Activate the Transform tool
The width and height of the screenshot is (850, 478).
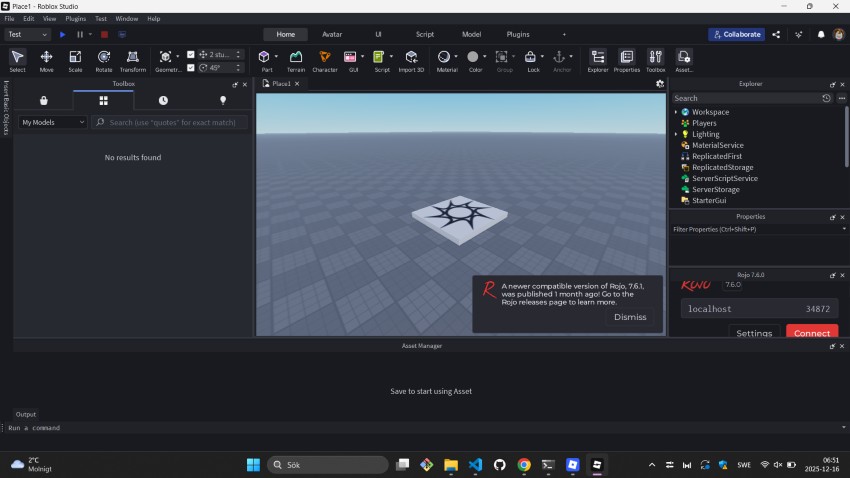[132, 60]
